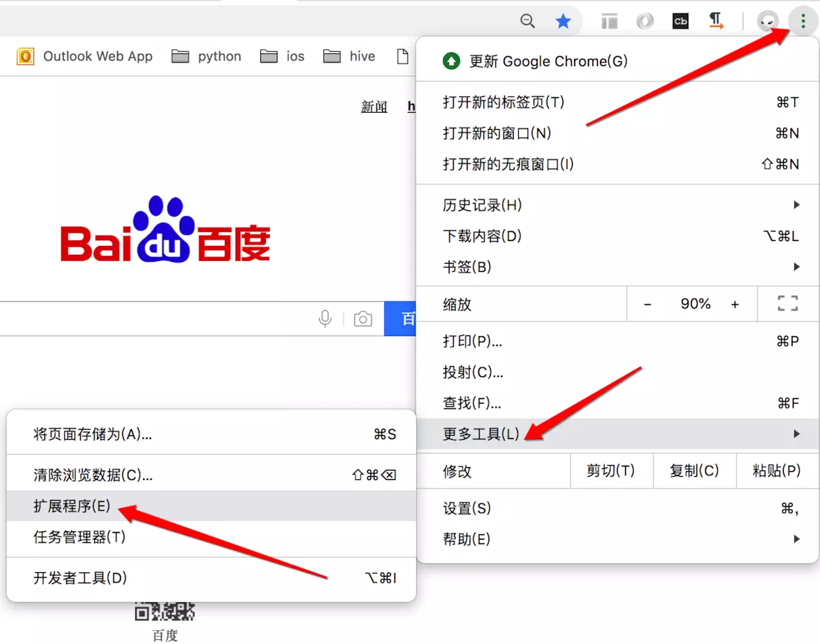This screenshot has height=644, width=820.
Task: Click the Cb extension icon
Action: [681, 21]
